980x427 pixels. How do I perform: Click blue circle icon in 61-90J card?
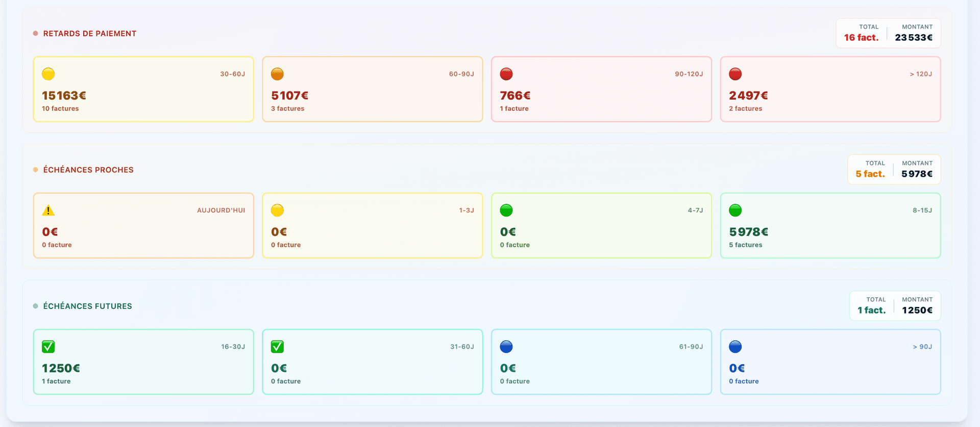[x=506, y=347]
